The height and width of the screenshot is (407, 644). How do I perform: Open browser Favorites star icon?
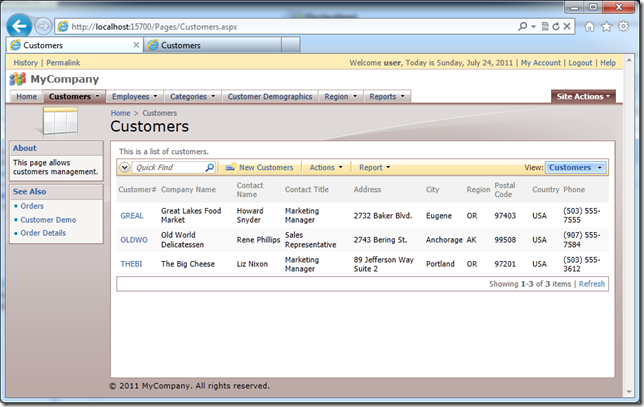point(607,26)
